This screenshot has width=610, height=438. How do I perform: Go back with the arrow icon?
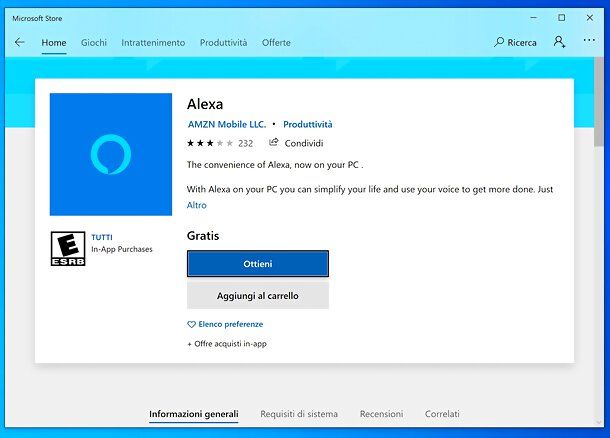tap(19, 42)
